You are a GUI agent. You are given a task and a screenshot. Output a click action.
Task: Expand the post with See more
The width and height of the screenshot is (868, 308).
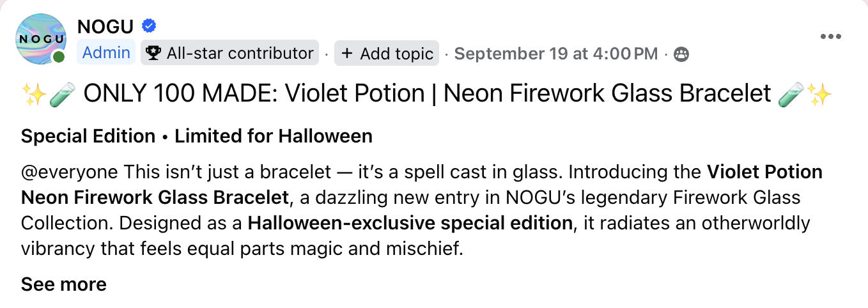tap(64, 284)
